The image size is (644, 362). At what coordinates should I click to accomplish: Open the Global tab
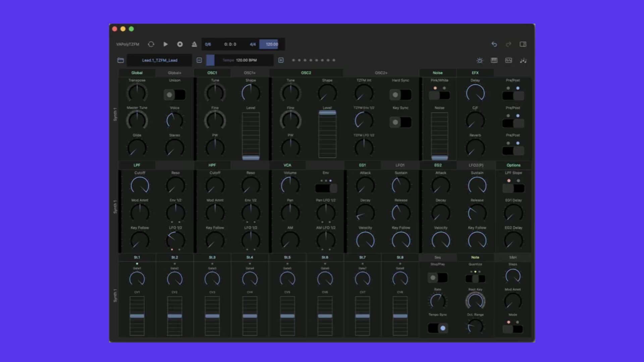(x=137, y=73)
